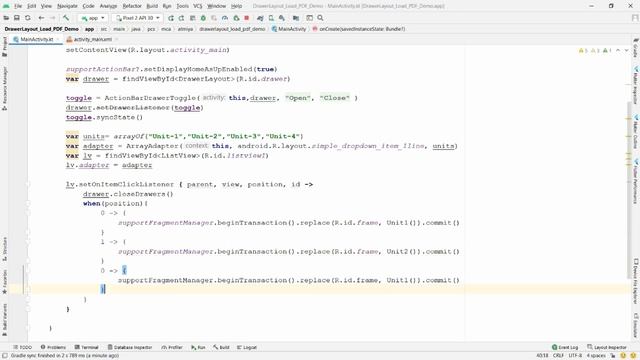The width and height of the screenshot is (640, 360).
Task: Open the Logcat tool window
Action: coord(247,347)
